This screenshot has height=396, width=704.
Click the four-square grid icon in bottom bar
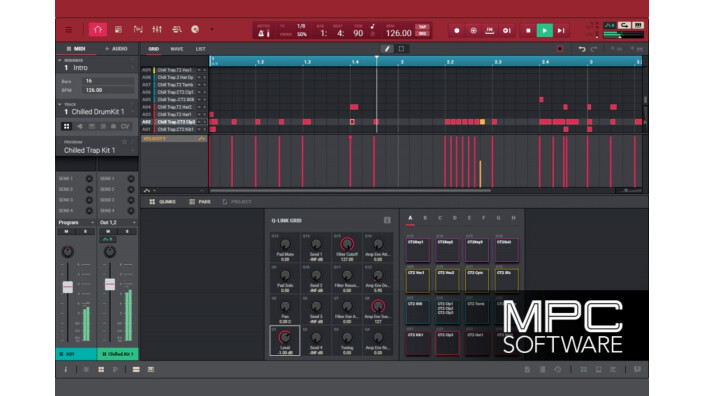coord(101,370)
